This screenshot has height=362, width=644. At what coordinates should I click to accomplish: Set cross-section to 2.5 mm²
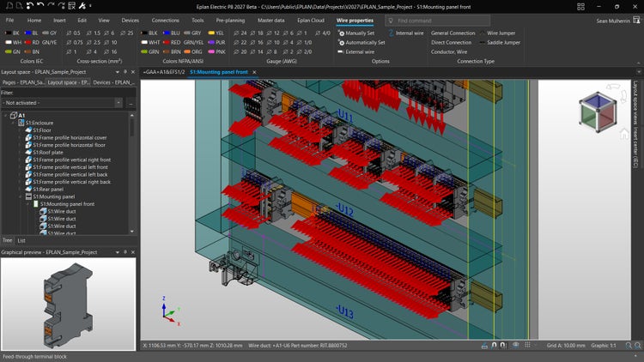tap(94, 42)
